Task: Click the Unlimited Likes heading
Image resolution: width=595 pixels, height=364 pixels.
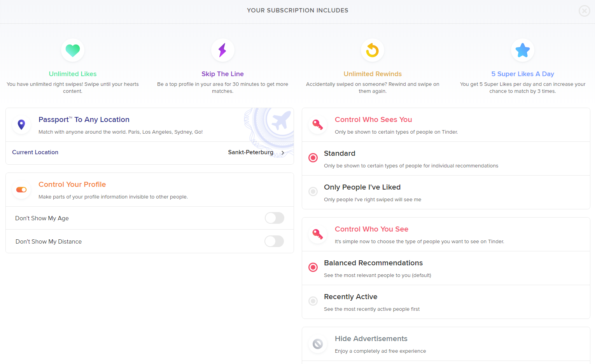Action: click(x=73, y=74)
